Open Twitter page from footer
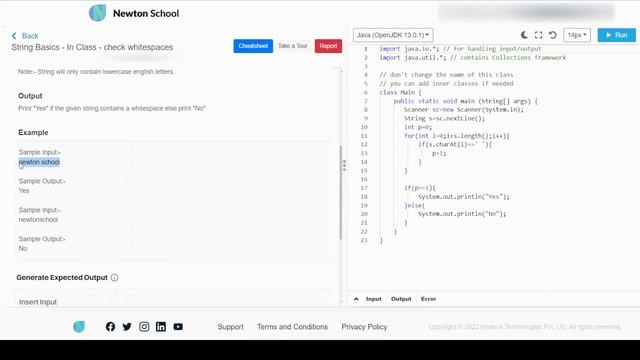 pos(127,327)
